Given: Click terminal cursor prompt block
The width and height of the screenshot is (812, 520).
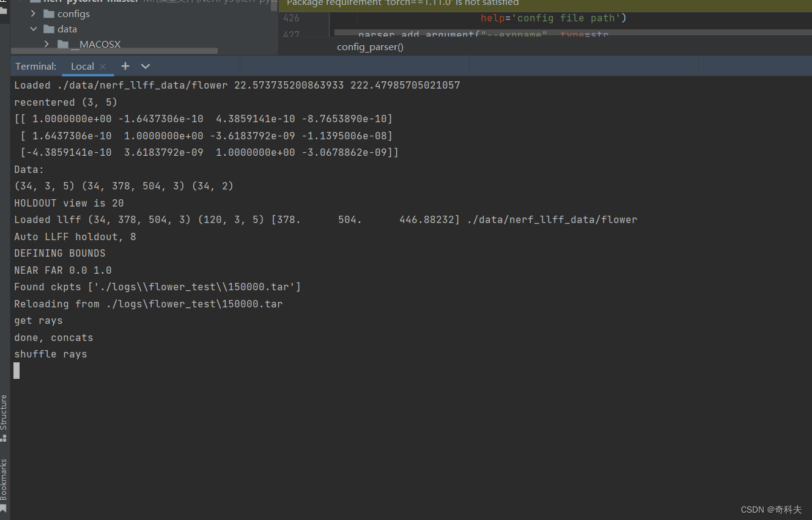Looking at the screenshot, I should [x=17, y=370].
